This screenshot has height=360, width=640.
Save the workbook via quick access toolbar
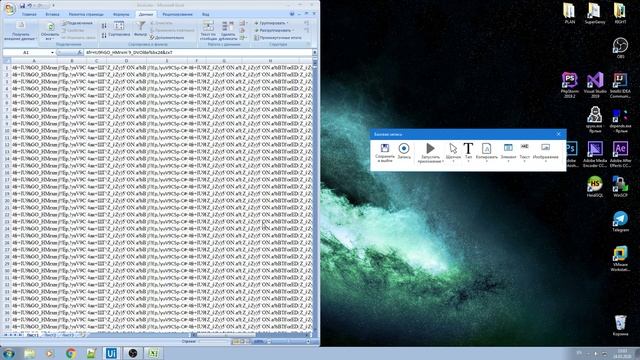pos(22,6)
